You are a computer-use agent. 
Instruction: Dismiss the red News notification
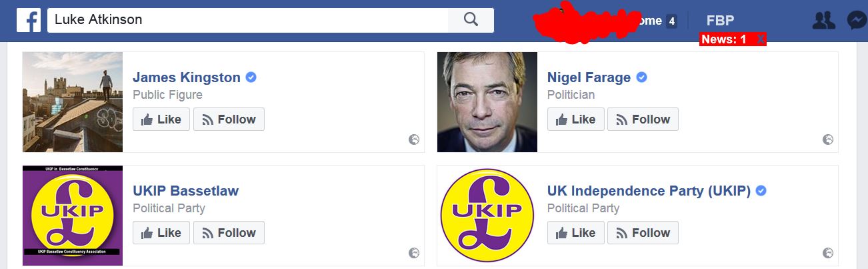click(x=761, y=39)
